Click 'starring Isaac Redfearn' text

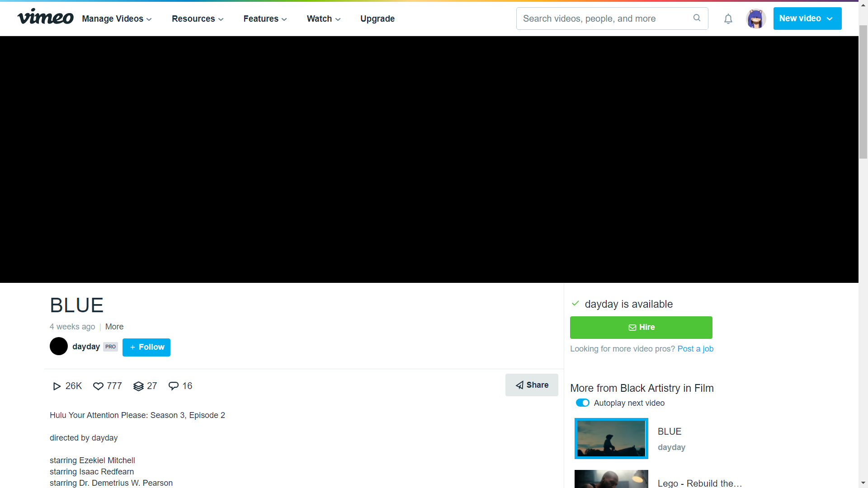[92, 472]
